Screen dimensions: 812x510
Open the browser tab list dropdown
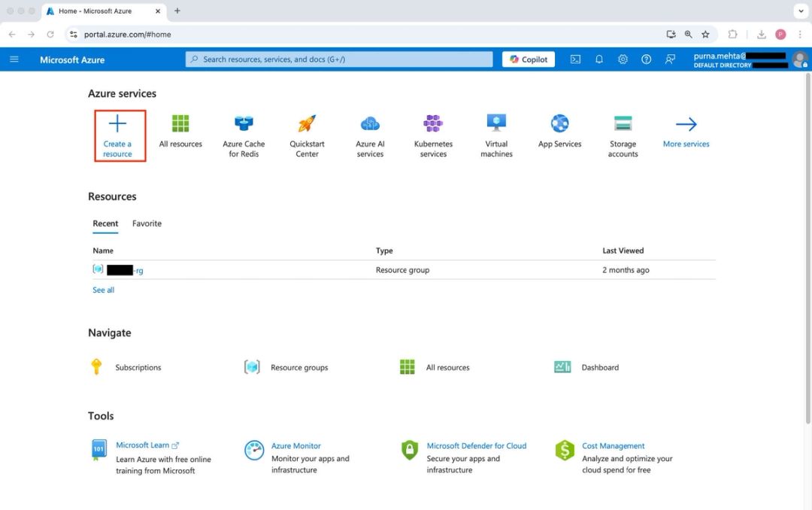(799, 11)
